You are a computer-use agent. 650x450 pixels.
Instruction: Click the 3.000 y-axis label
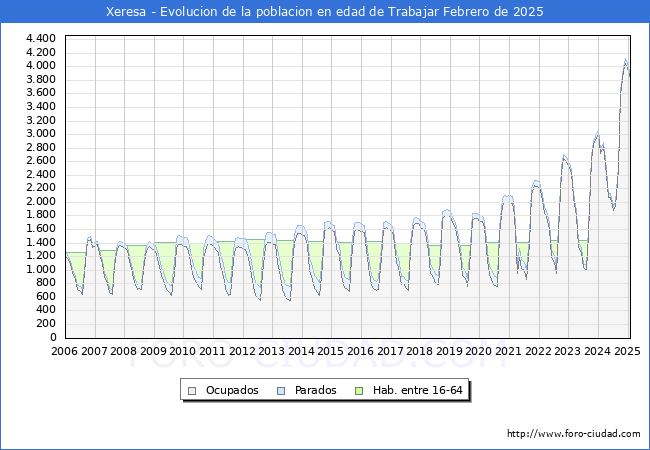[x=41, y=133]
